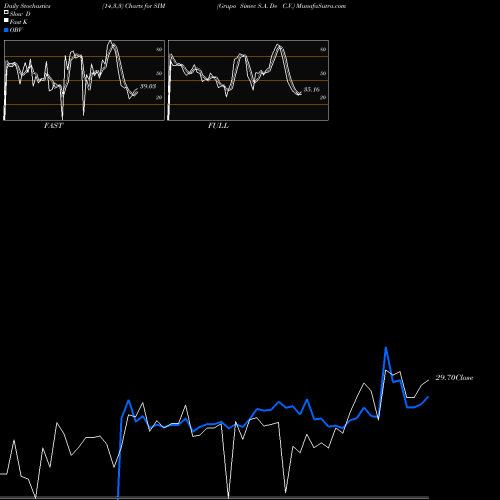This screenshot has width=500, height=500.
Task: Click the FULL stochastic chart panel
Action: click(248, 80)
